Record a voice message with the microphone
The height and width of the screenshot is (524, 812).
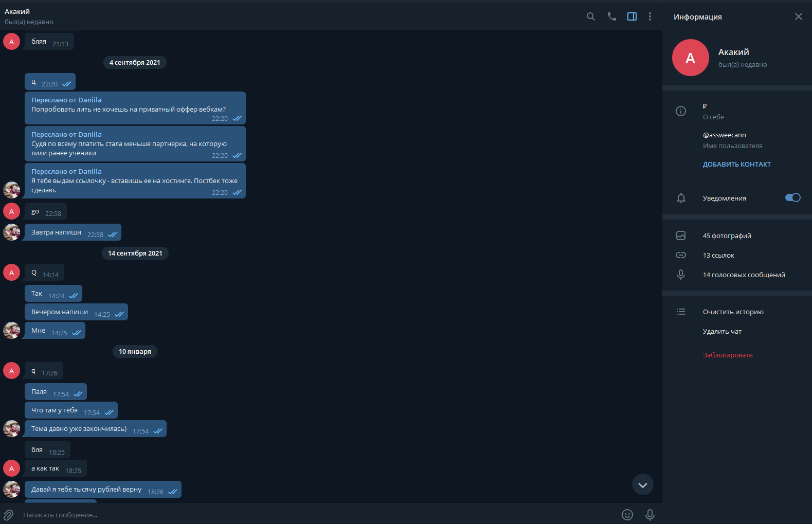[x=650, y=515]
